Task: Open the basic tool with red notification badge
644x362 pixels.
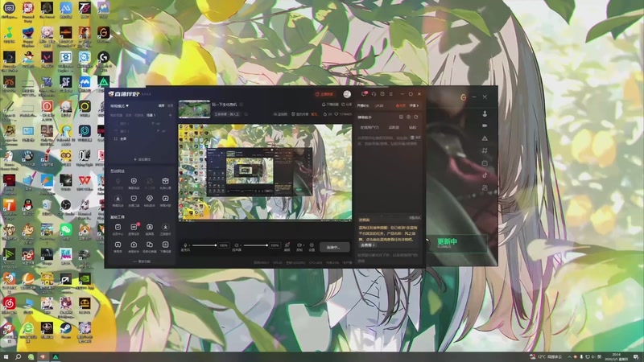Action: tap(134, 228)
